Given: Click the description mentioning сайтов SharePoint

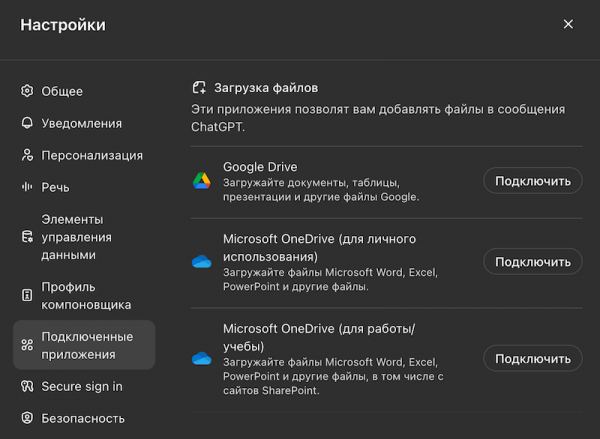Looking at the screenshot, I should point(333,376).
